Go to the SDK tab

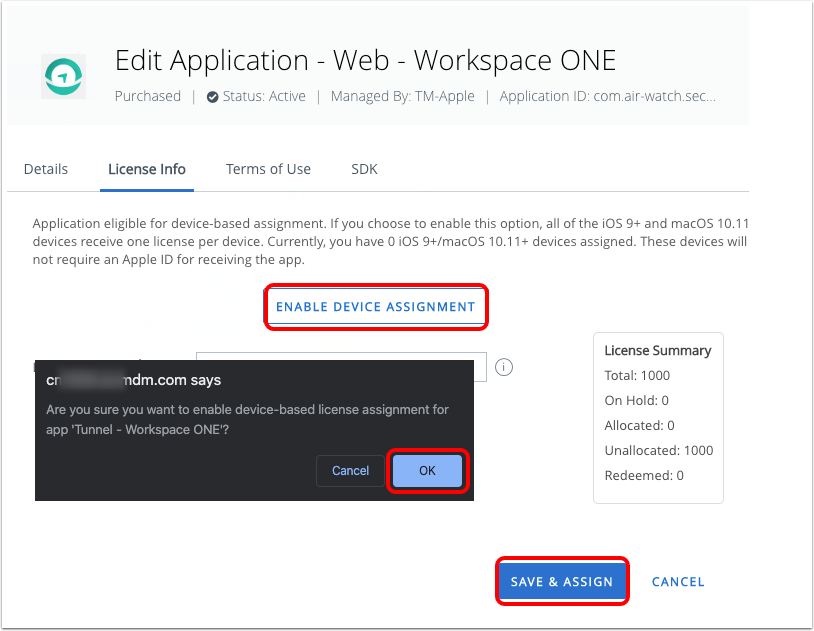(x=364, y=169)
